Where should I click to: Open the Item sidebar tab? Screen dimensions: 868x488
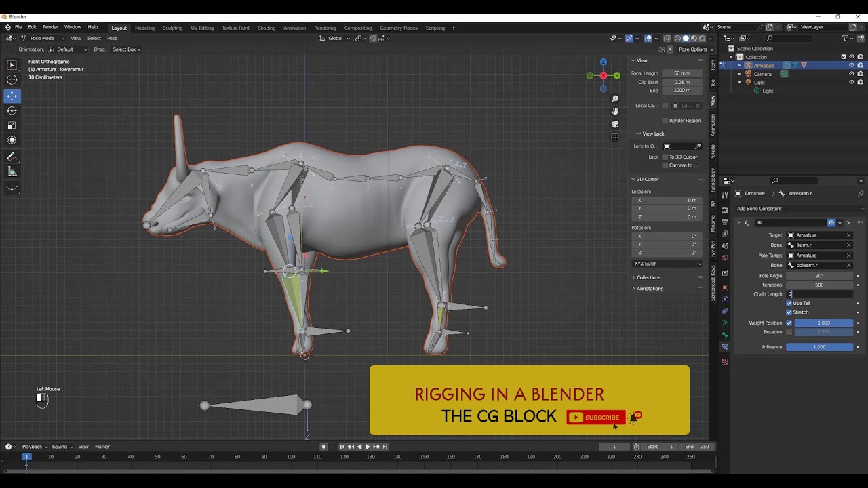pos(713,64)
